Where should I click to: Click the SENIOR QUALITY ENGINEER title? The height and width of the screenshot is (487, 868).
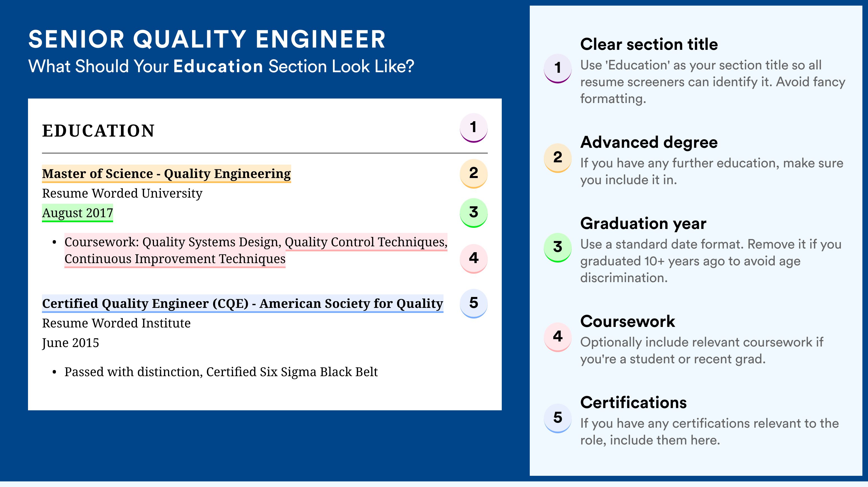point(207,39)
